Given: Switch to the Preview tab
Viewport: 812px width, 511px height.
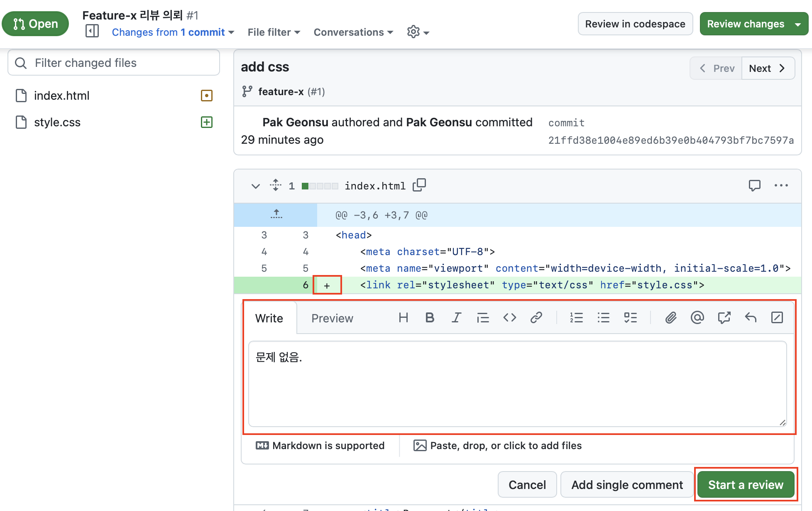Looking at the screenshot, I should point(332,318).
